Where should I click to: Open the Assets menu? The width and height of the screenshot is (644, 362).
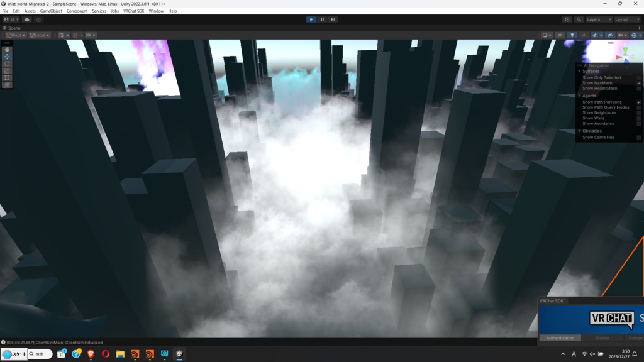click(x=30, y=11)
